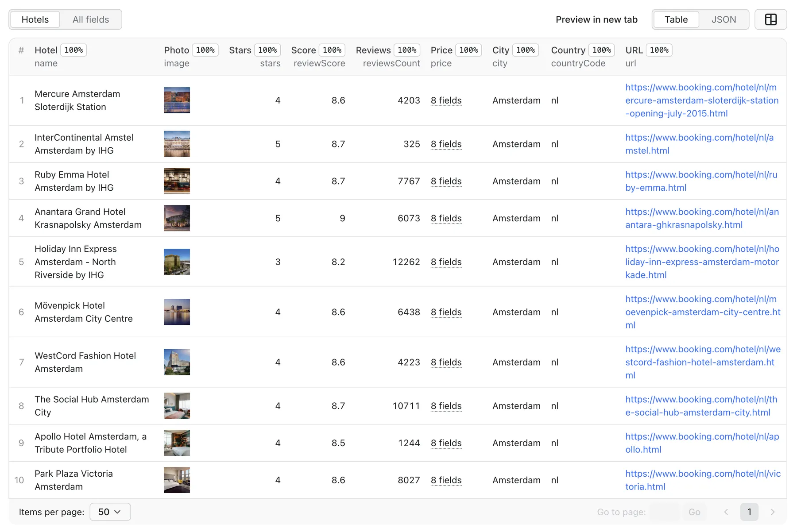This screenshot has height=532, width=797.
Task: Click the Hotel column header
Action: (46, 50)
